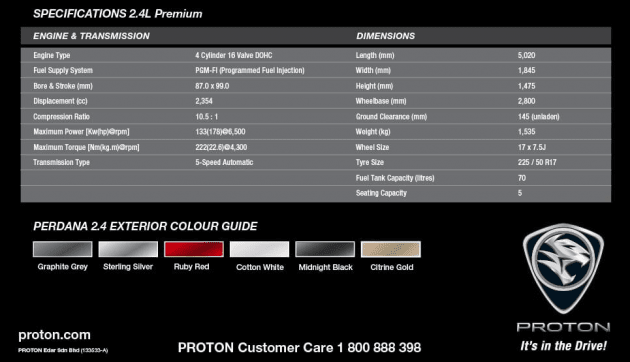
Task: Select the Midnight Black colour swatch
Action: click(325, 249)
